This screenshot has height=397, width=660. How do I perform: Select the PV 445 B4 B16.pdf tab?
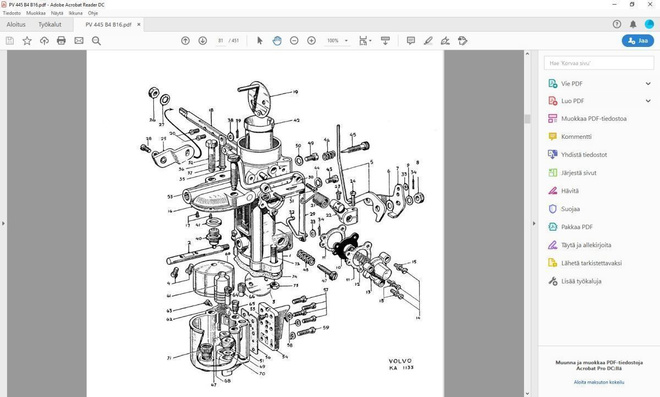[x=109, y=25]
